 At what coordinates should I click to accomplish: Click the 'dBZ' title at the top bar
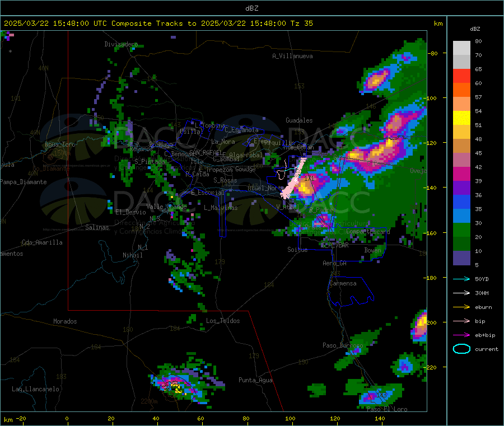click(251, 8)
